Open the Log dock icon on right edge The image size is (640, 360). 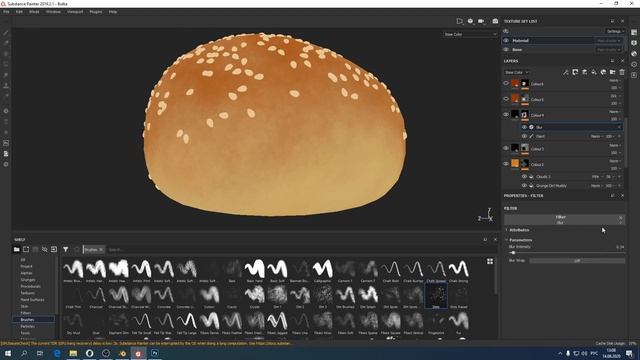tap(634, 75)
